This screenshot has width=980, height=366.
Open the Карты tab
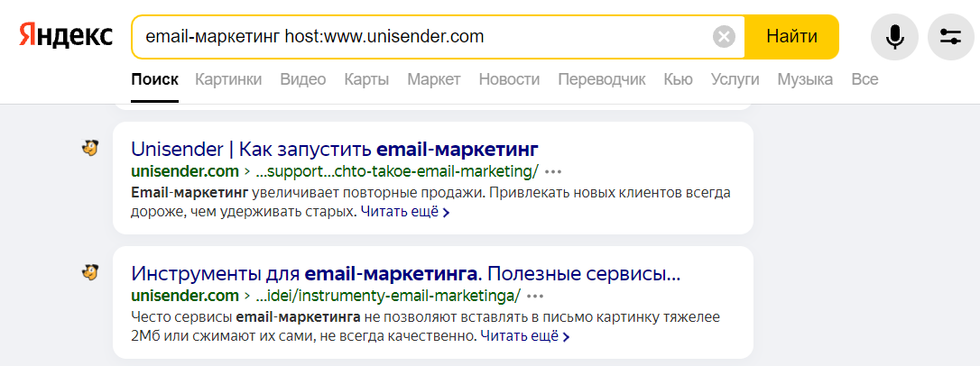(366, 79)
